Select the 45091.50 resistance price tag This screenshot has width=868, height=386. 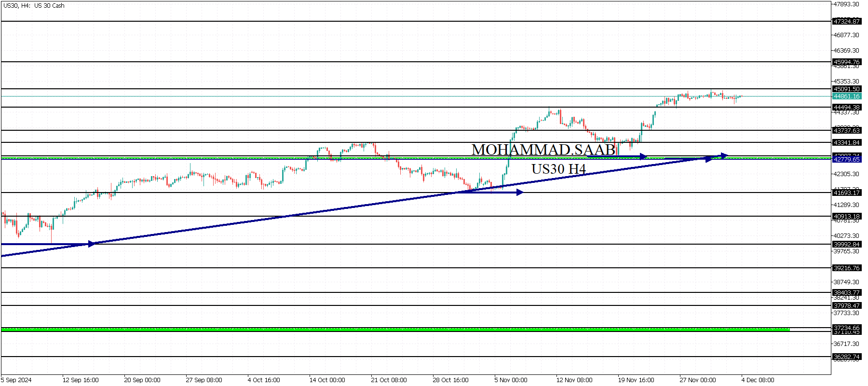[847, 89]
